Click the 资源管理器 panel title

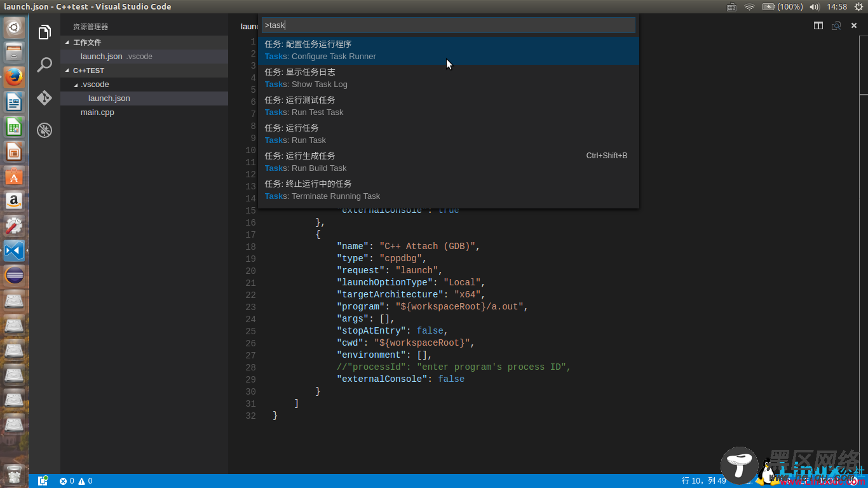(x=90, y=27)
